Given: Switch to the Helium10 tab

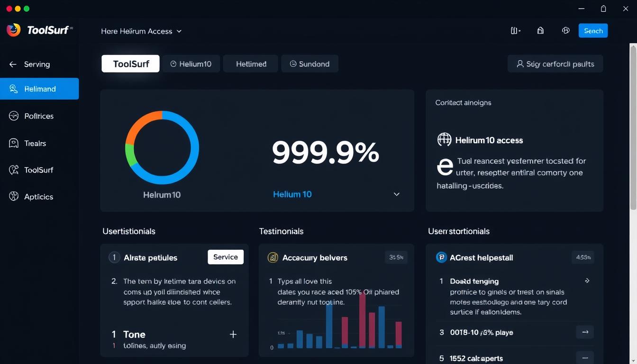Looking at the screenshot, I should click(191, 64).
